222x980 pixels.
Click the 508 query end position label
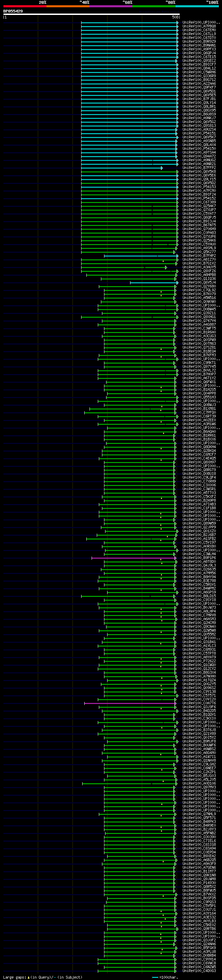[x=175, y=17]
